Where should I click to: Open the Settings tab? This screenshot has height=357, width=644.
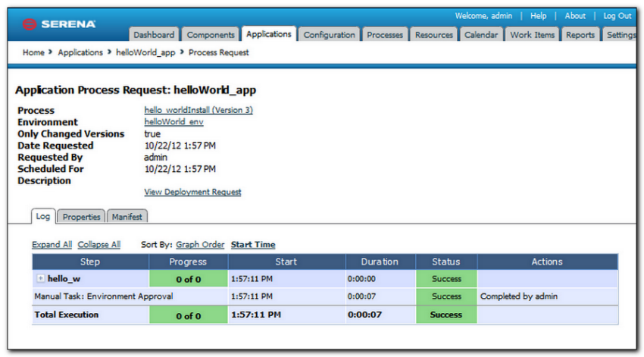621,35
